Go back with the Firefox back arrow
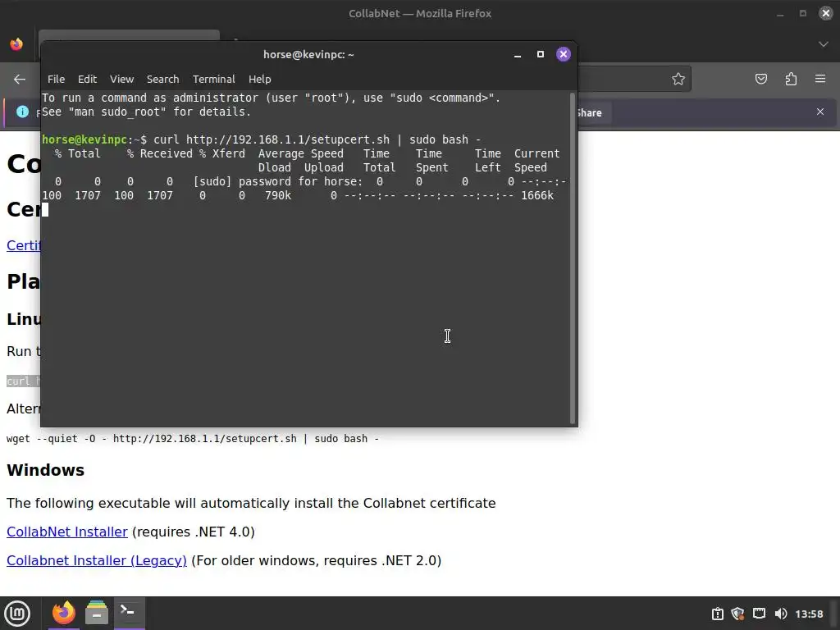This screenshot has width=840, height=630. click(20, 80)
